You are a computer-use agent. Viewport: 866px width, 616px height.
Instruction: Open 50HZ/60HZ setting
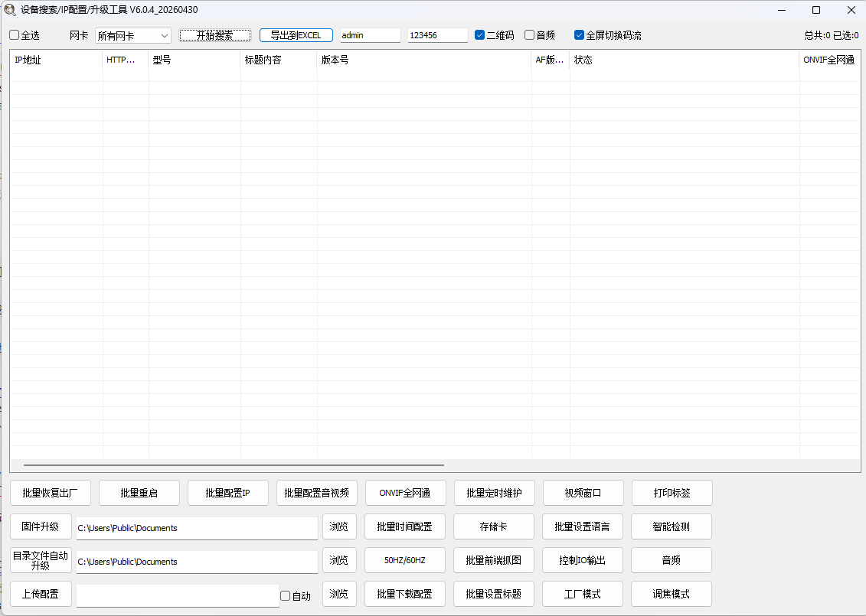point(405,560)
